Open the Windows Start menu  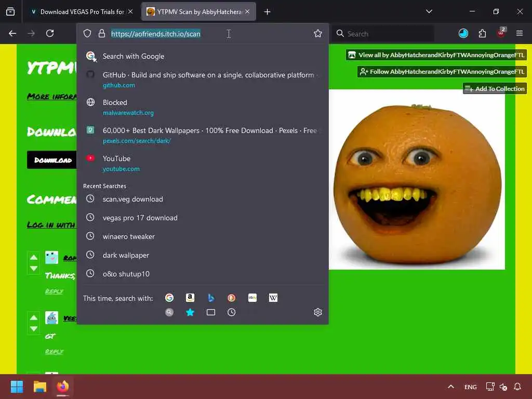tap(17, 387)
